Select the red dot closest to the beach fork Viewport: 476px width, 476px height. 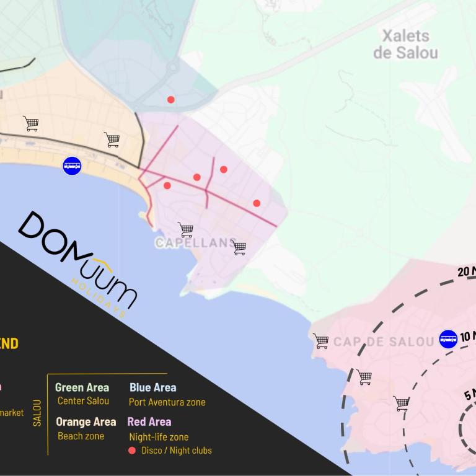pyautogui.click(x=167, y=185)
